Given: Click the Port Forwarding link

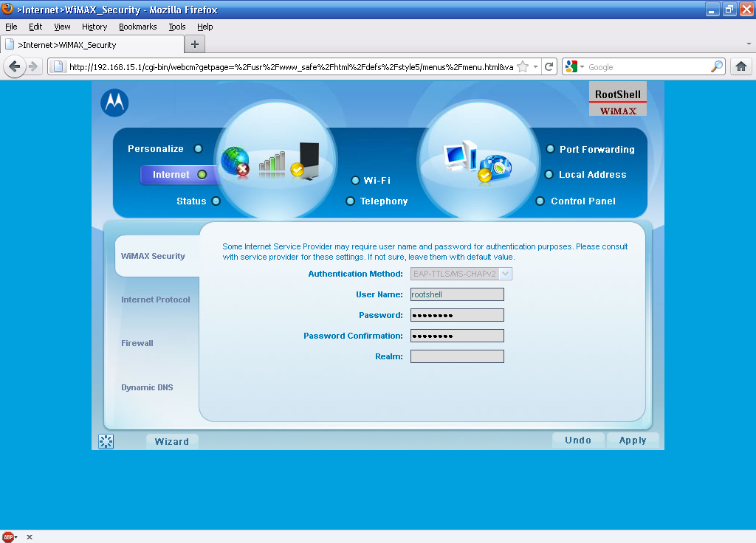Looking at the screenshot, I should pos(597,149).
